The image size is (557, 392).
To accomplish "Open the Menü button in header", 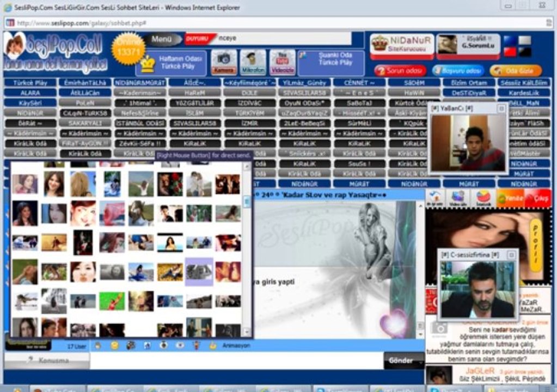I will pyautogui.click(x=162, y=39).
